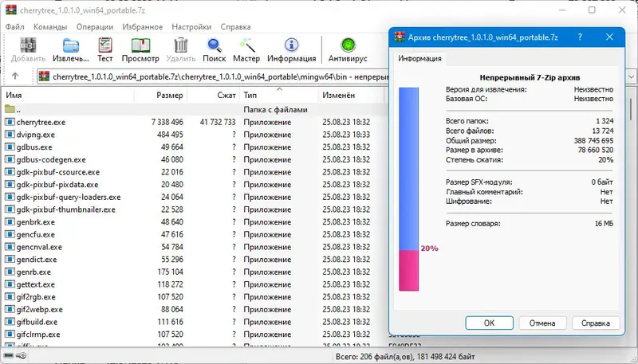Click the gifbuild.exe file icon
638x364 pixels.
(10, 322)
